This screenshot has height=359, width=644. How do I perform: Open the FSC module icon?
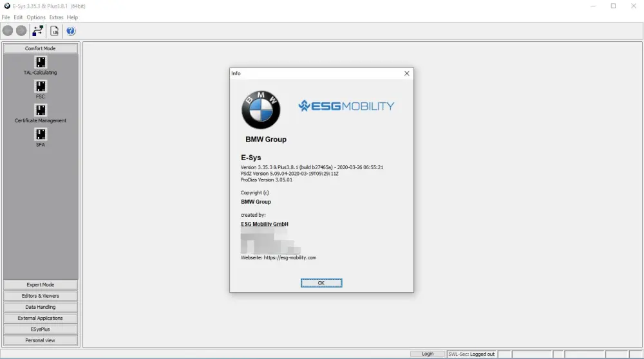click(x=41, y=86)
